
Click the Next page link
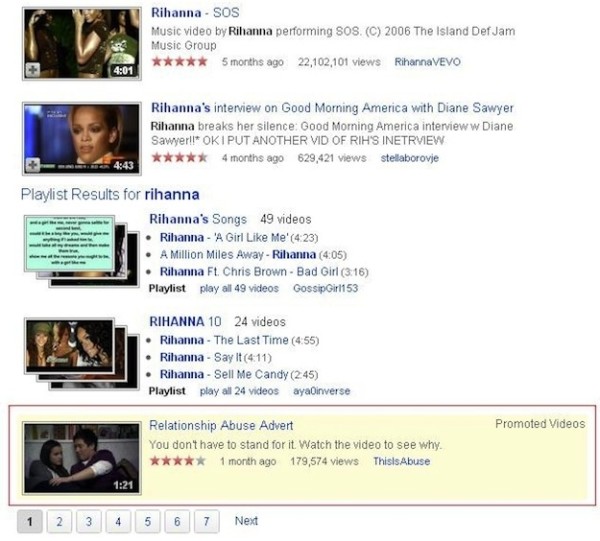(246, 521)
